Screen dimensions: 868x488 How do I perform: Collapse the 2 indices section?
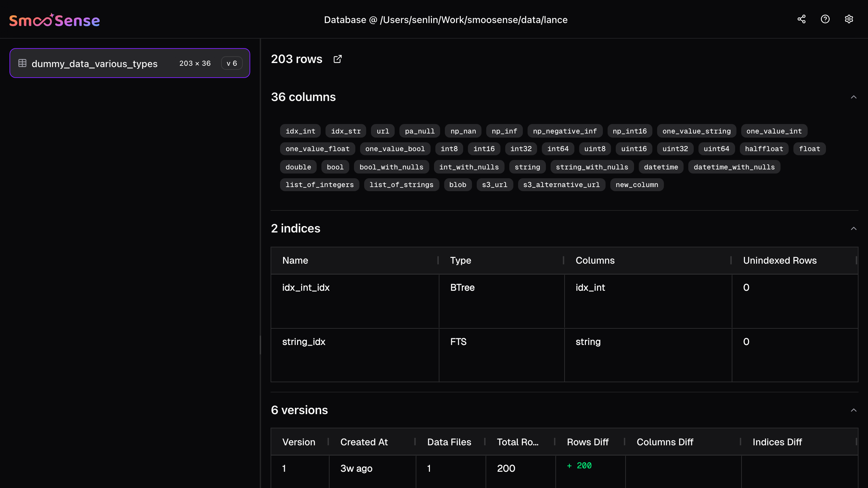tap(853, 228)
